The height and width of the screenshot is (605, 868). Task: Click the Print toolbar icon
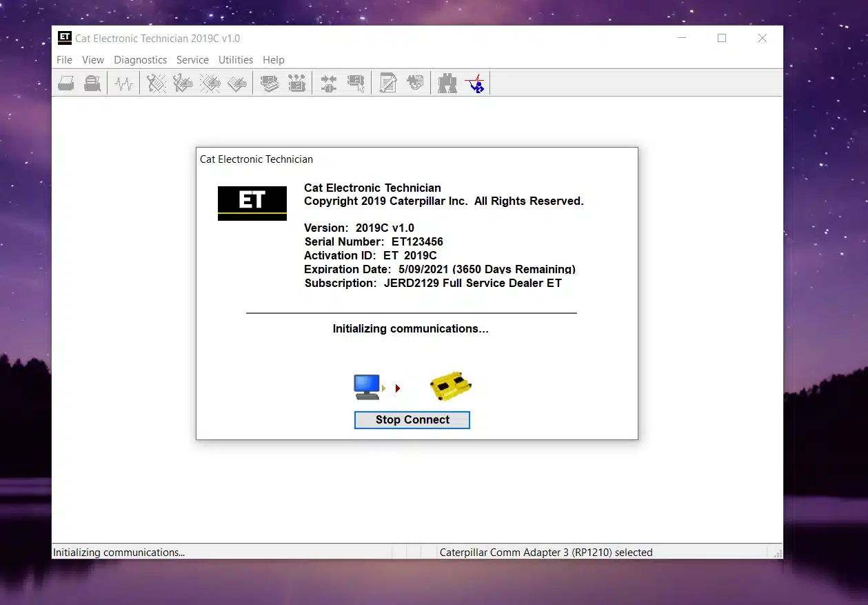tap(66, 84)
